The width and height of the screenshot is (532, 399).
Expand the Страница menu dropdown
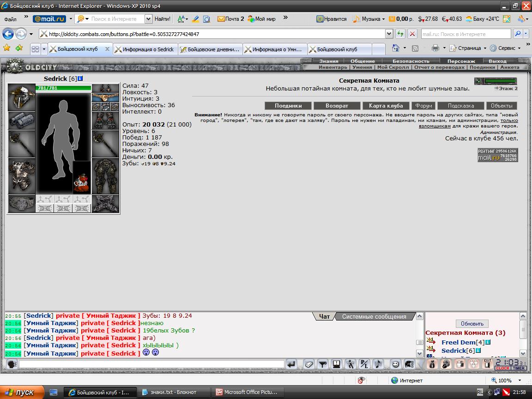coord(485,48)
